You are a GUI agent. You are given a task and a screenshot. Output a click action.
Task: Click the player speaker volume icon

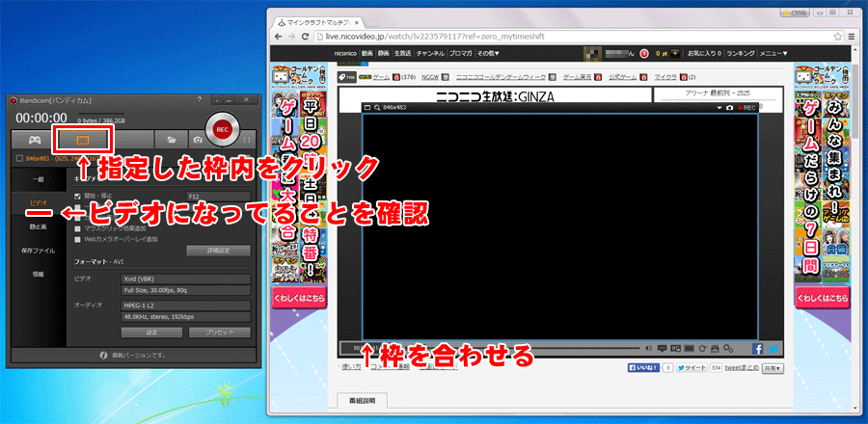coord(649,348)
